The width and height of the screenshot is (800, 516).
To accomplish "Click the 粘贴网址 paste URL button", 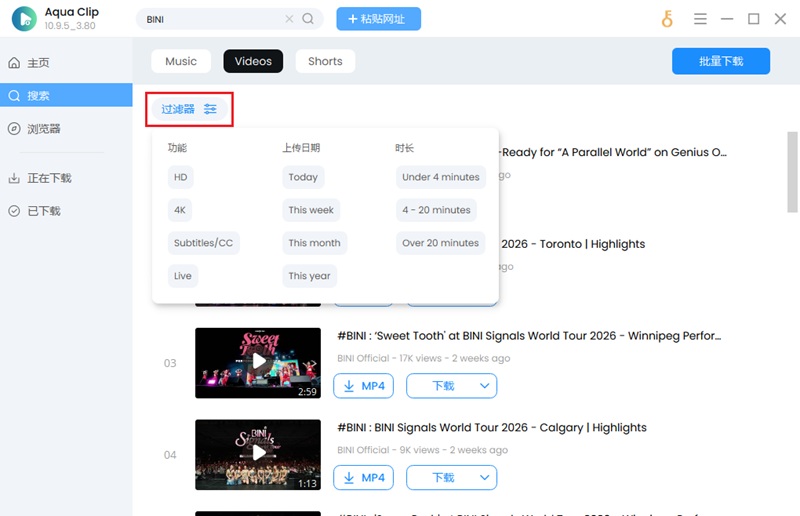I will (379, 19).
